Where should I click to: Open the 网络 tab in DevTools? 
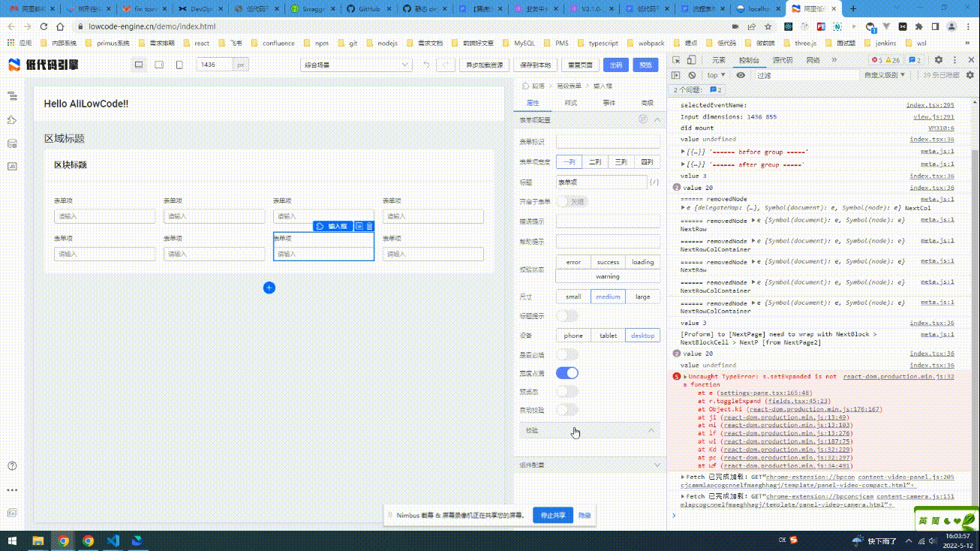pyautogui.click(x=813, y=59)
